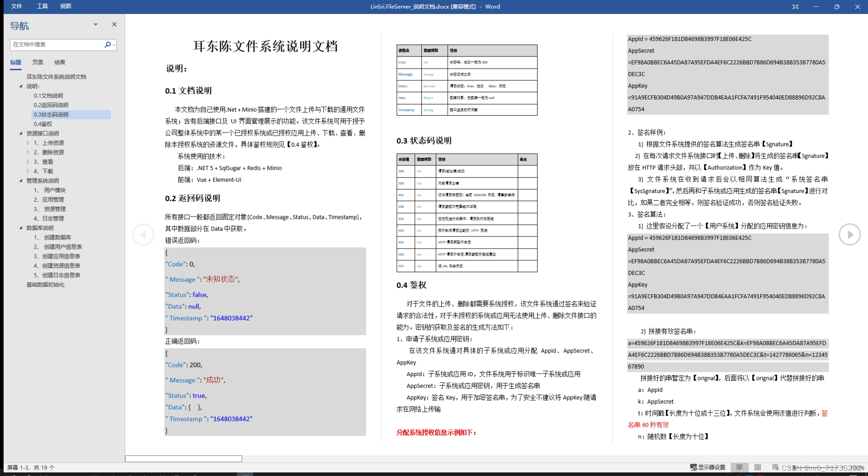Select Web Layout view icon in status bar
The image size is (868, 476).
click(776, 467)
